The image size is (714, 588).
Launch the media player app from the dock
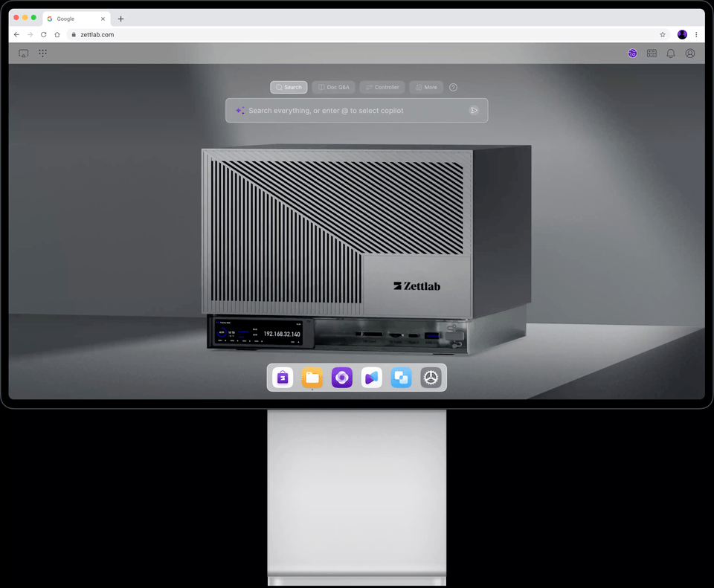click(x=372, y=378)
